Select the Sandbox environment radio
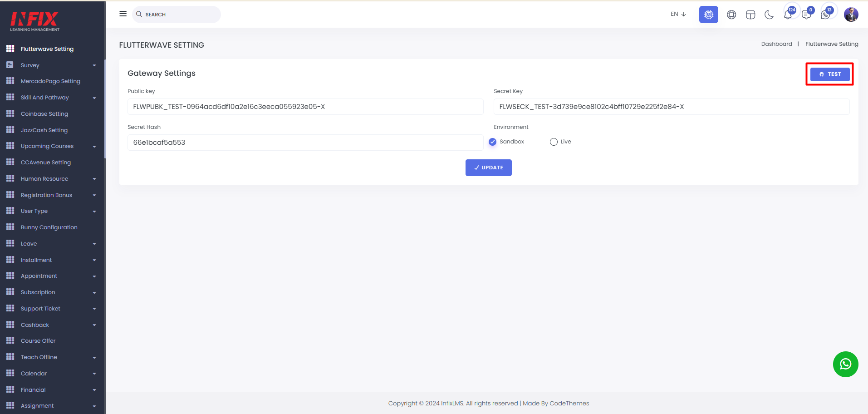The width and height of the screenshot is (868, 414). tap(492, 142)
